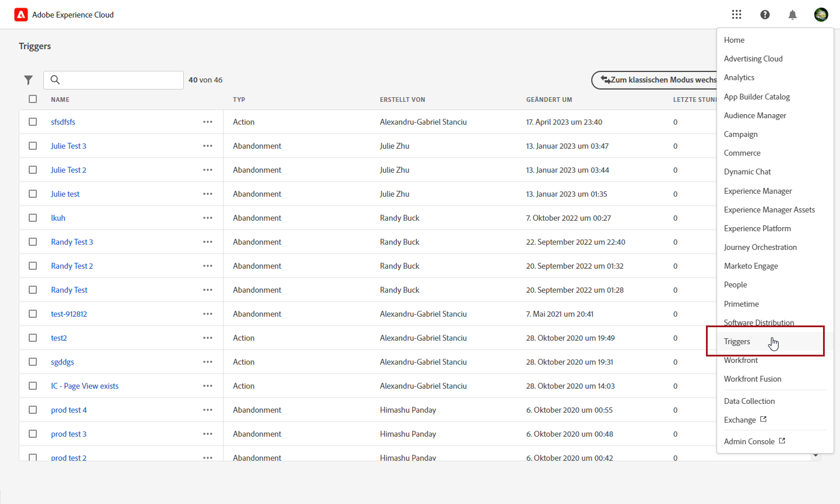Viewport: 840px width, 504px height.
Task: Open the lkuh trigger link
Action: tap(58, 218)
